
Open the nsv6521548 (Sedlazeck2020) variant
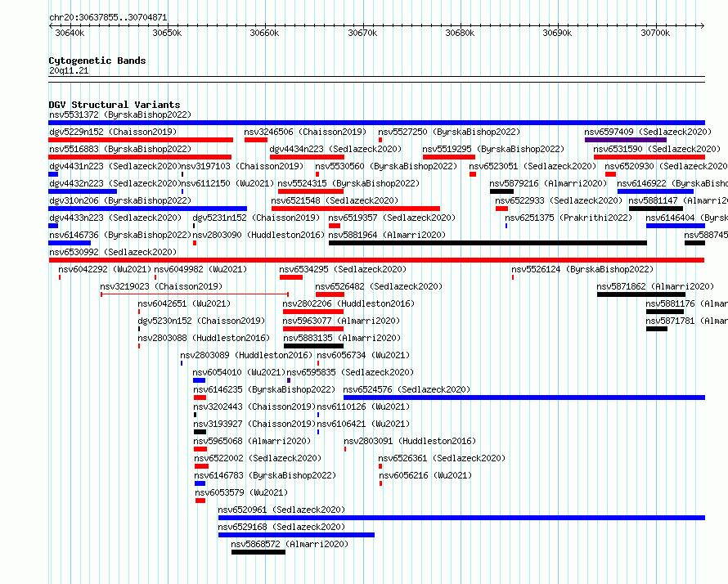(x=335, y=200)
